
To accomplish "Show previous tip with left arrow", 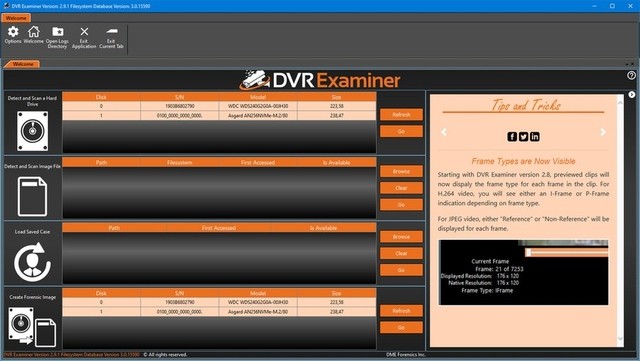I will (444, 132).
